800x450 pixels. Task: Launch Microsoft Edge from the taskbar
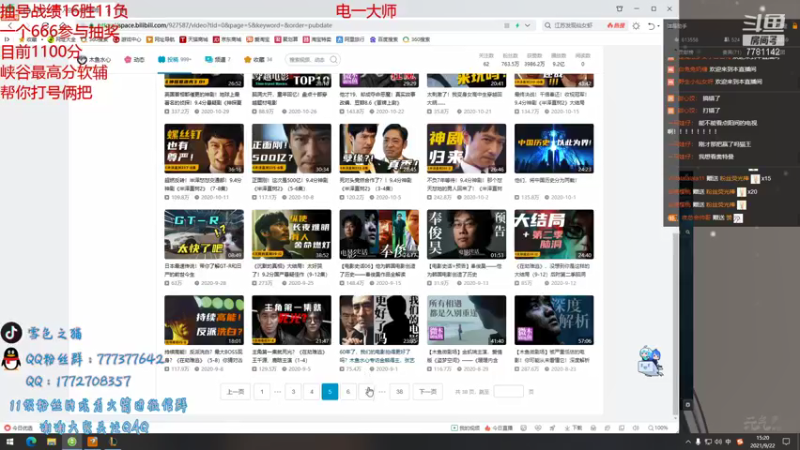tap(31, 442)
